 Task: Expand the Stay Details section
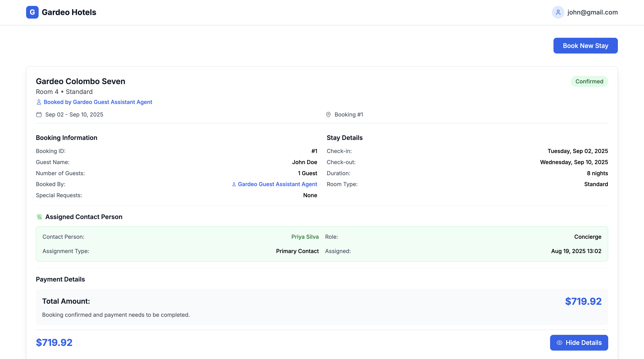tap(344, 138)
